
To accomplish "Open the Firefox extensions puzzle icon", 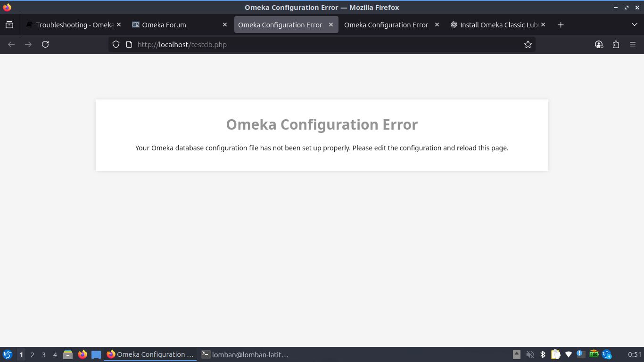I will 616,44.
